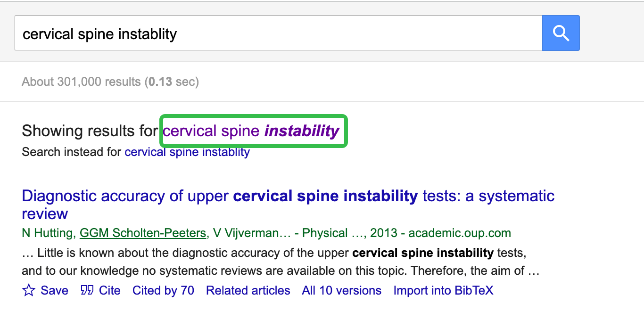The height and width of the screenshot is (312, 644).
Task: Click the word "review" in the result title
Action: [x=45, y=214]
